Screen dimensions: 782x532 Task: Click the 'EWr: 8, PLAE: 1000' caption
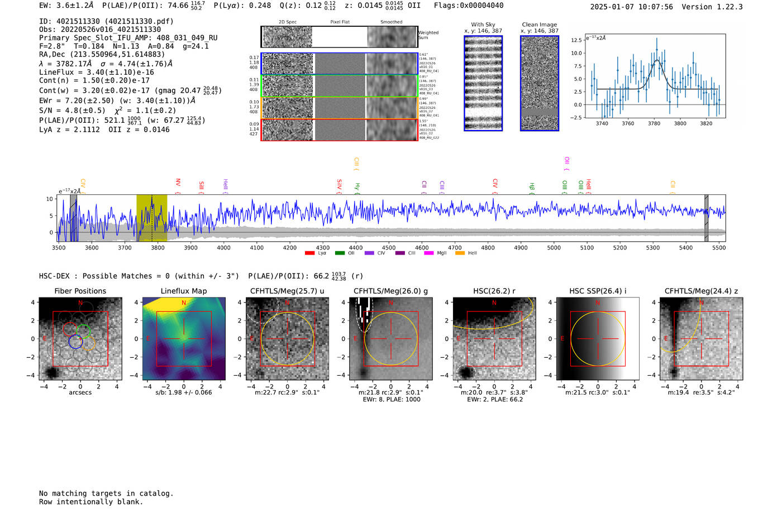click(392, 400)
